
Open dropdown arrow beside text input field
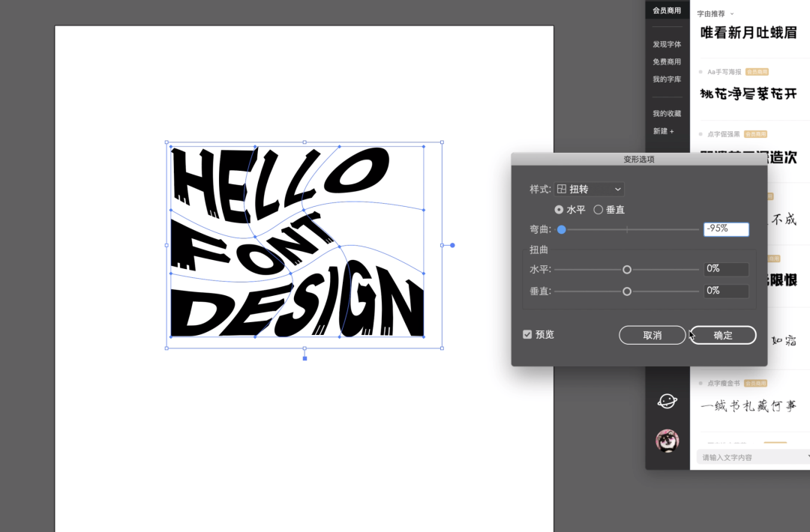tap(807, 456)
